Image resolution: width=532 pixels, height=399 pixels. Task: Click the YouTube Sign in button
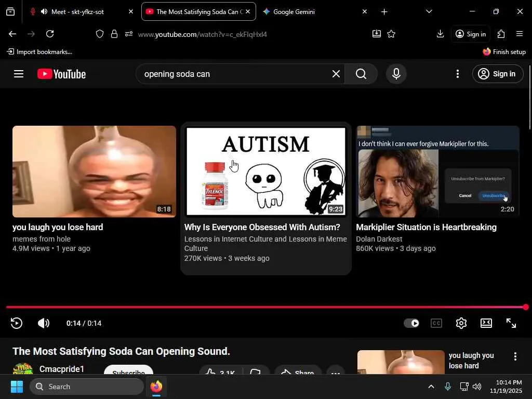pyautogui.click(x=497, y=74)
